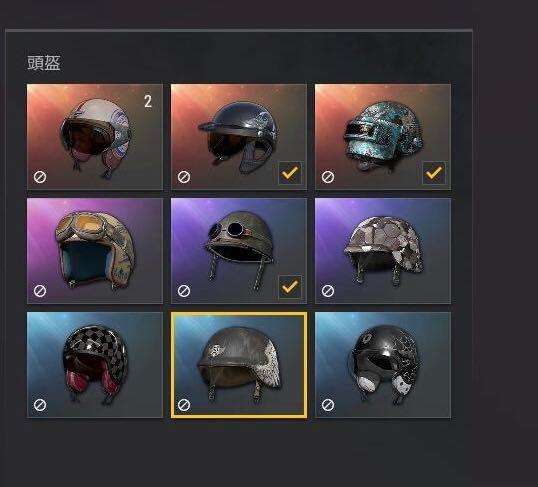Click prohibited icon on white floral helmet
The image size is (538, 487).
pyautogui.click(x=40, y=177)
